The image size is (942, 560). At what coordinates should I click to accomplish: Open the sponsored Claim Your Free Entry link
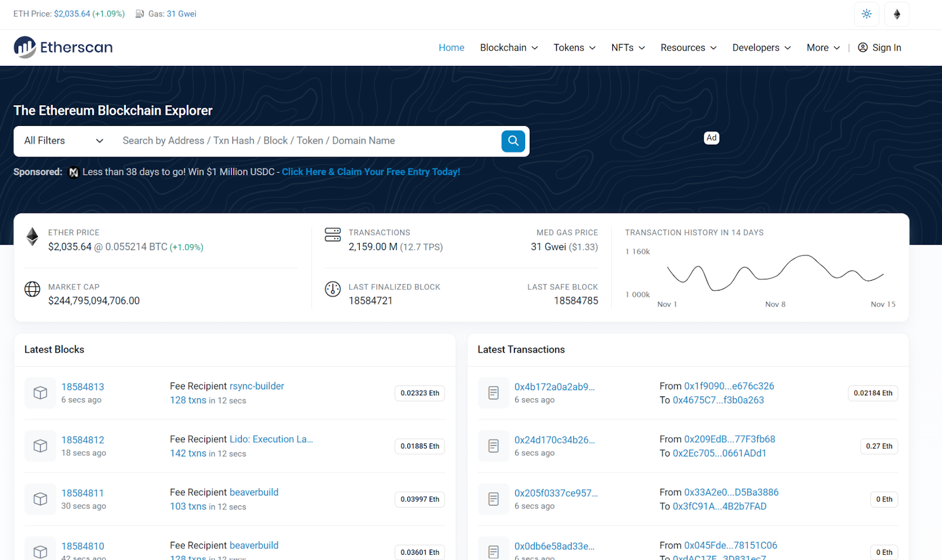371,172
